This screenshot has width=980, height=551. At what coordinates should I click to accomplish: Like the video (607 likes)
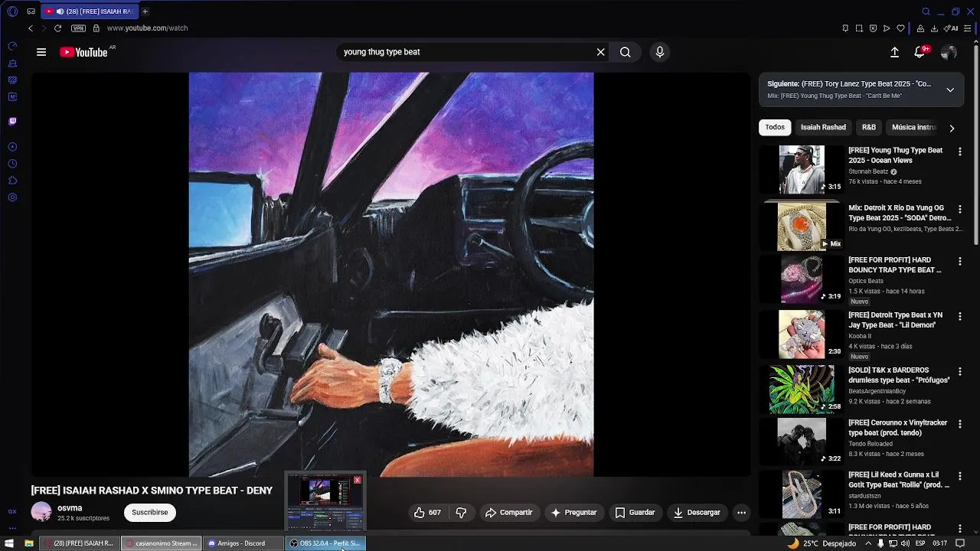tap(427, 512)
